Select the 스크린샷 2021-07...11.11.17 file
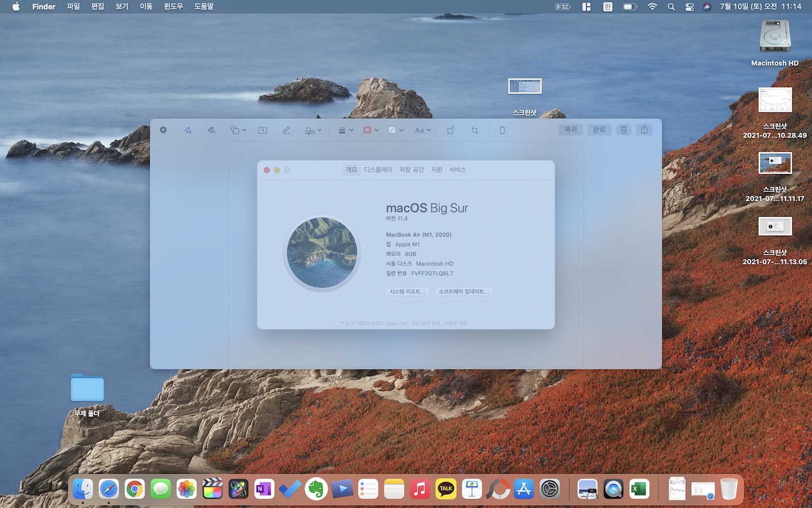812x508 pixels. coord(775,177)
